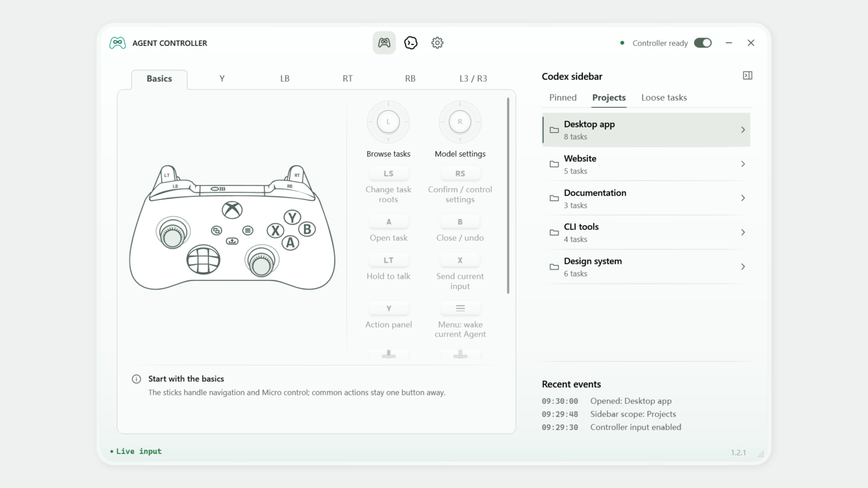The width and height of the screenshot is (868, 488).
Task: Close the Agent Controller window
Action: [x=751, y=43]
